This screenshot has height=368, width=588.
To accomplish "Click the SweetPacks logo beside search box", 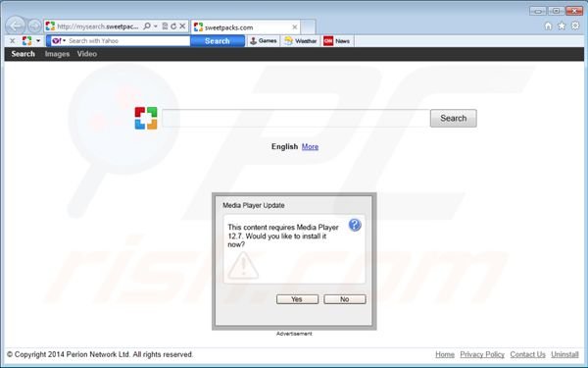I will pos(146,118).
